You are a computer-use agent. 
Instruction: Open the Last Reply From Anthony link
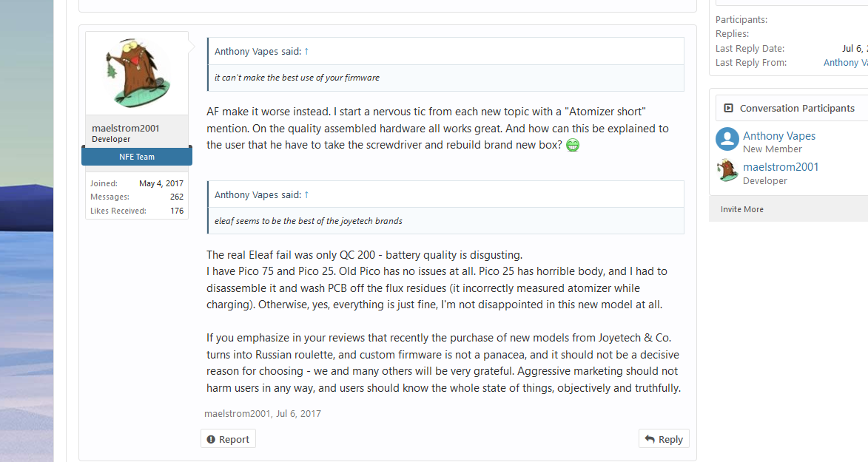point(845,63)
